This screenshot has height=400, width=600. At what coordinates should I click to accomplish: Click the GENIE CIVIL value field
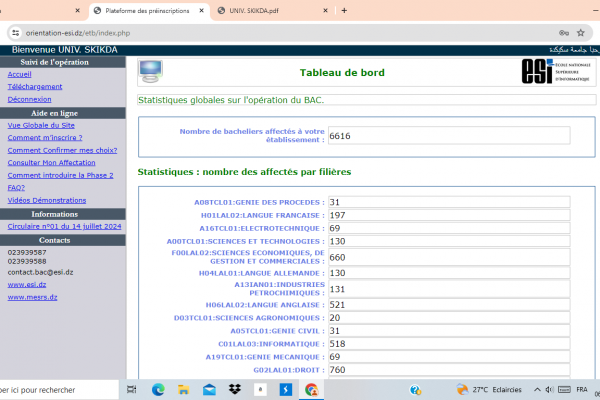tap(449, 331)
